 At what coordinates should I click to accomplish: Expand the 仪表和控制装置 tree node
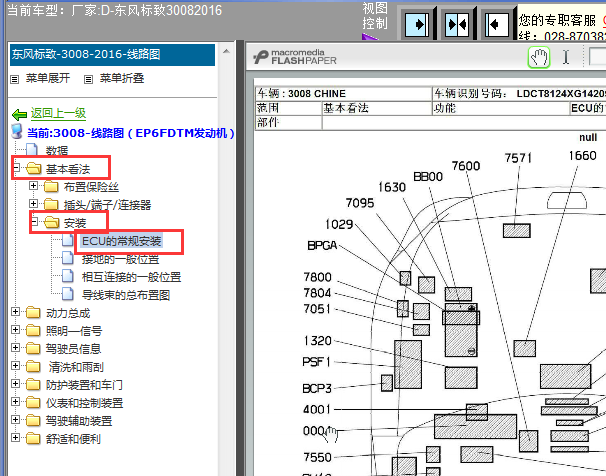[x=15, y=401]
